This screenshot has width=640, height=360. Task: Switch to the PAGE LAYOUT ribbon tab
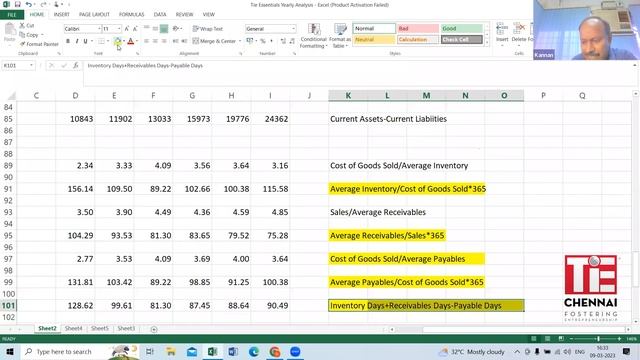pyautogui.click(x=94, y=14)
